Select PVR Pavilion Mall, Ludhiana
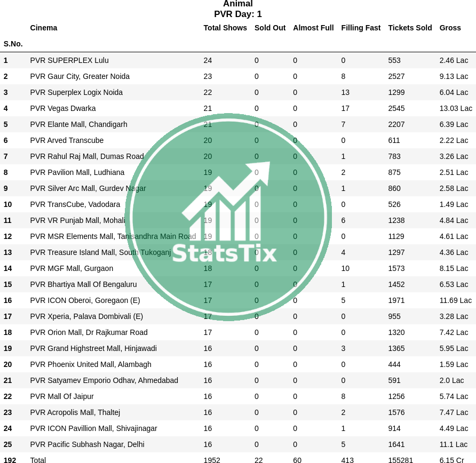 point(77,172)
